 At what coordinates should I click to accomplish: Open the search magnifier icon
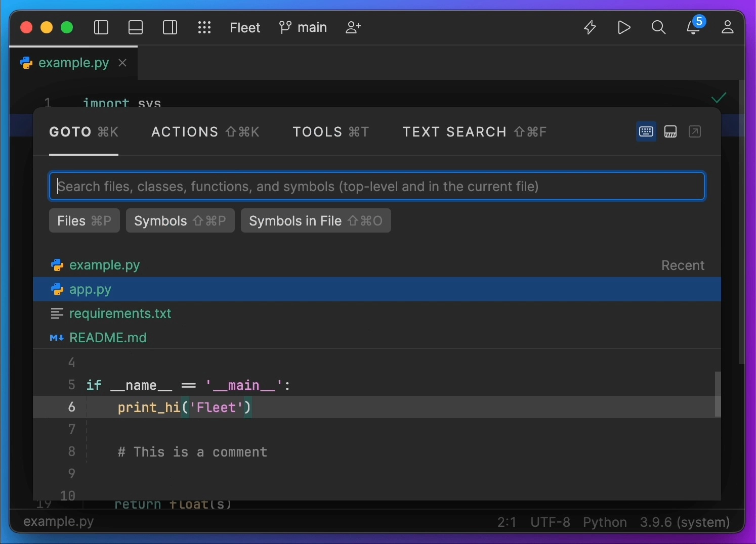click(x=658, y=27)
